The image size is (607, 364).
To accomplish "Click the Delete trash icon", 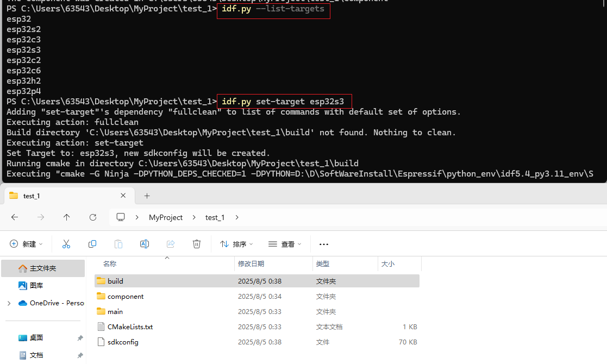I will [x=197, y=244].
